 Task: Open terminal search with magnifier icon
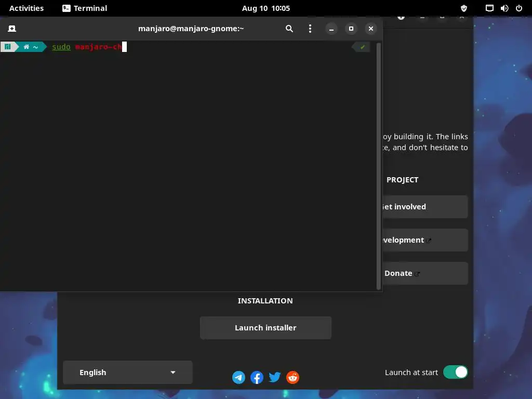289,29
